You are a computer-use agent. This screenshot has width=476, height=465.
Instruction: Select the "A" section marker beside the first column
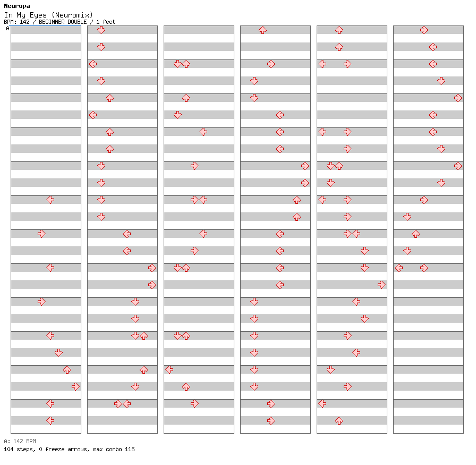[7, 29]
